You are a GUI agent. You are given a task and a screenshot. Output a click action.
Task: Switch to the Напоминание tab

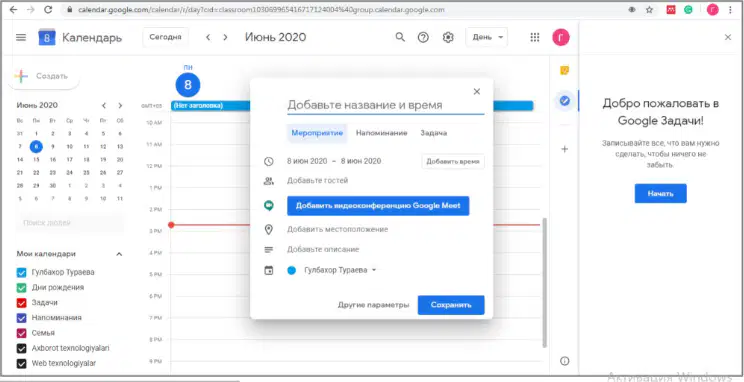coord(381,133)
